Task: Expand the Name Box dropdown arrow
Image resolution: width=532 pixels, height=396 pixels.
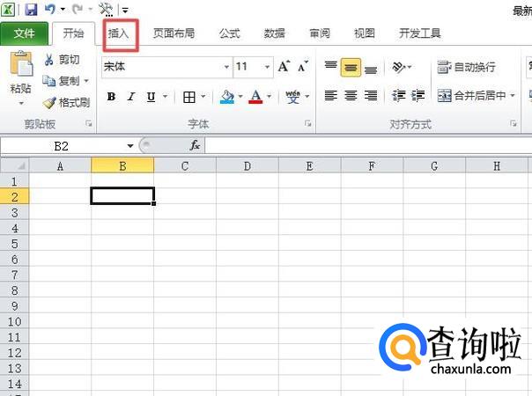Action: pos(130,146)
